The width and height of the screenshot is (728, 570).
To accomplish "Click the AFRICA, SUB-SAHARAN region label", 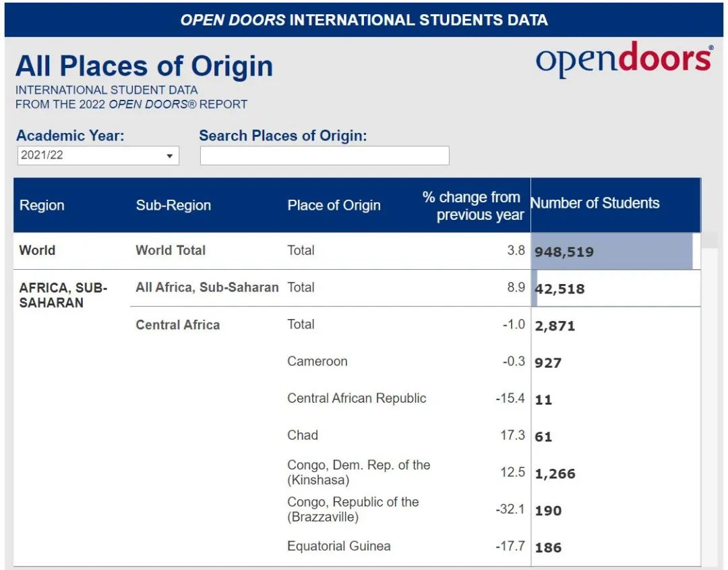I will pyautogui.click(x=63, y=295).
